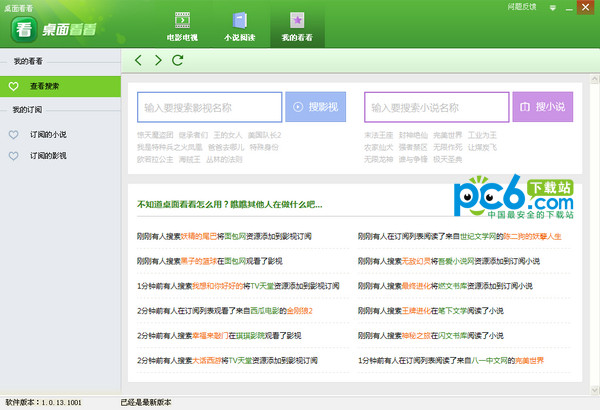Select hot search 我是特种兵之火凤凰
600x410 pixels.
pyautogui.click(x=170, y=147)
